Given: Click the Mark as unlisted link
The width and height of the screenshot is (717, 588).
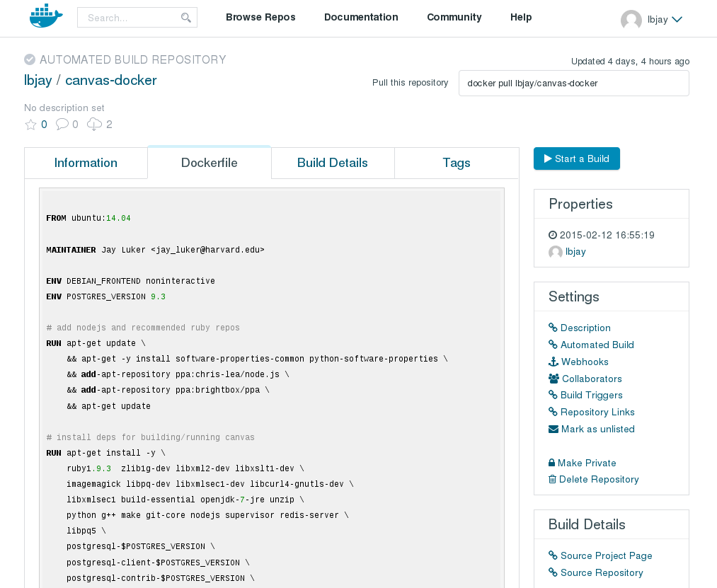Looking at the screenshot, I should 597,429.
